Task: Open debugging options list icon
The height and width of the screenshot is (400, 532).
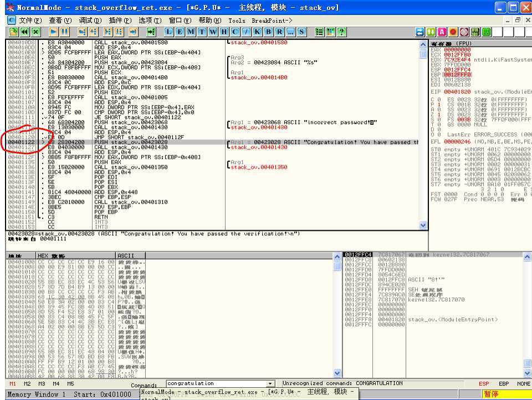Action: (319, 32)
